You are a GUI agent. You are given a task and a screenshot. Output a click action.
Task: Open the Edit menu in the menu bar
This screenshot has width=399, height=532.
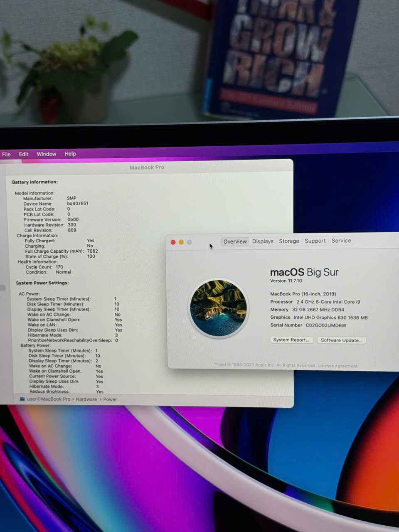(x=24, y=154)
